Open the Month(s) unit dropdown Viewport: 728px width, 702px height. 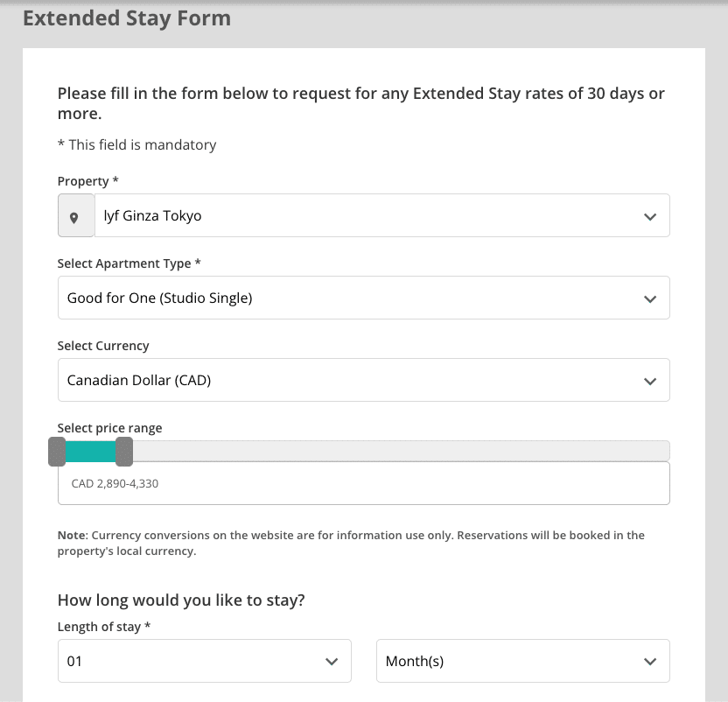click(x=507, y=662)
